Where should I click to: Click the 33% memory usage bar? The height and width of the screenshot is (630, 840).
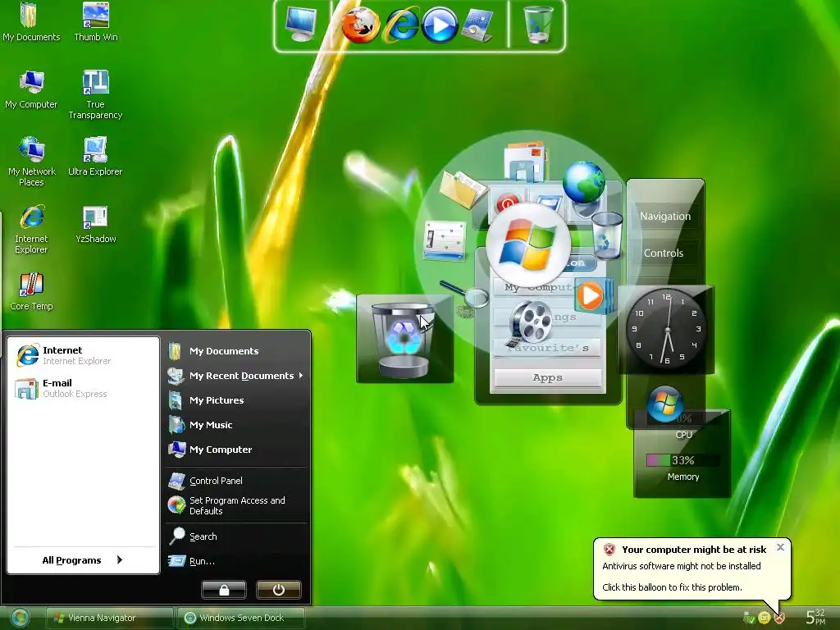[682, 460]
